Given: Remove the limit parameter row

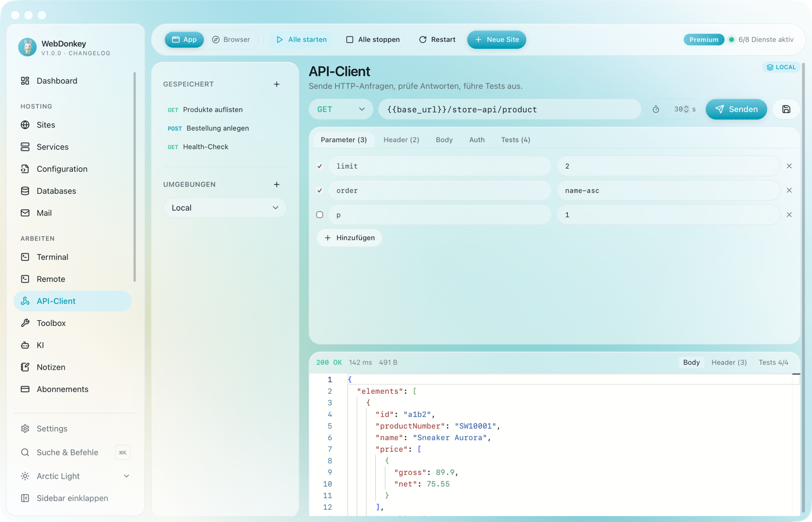Looking at the screenshot, I should (789, 166).
